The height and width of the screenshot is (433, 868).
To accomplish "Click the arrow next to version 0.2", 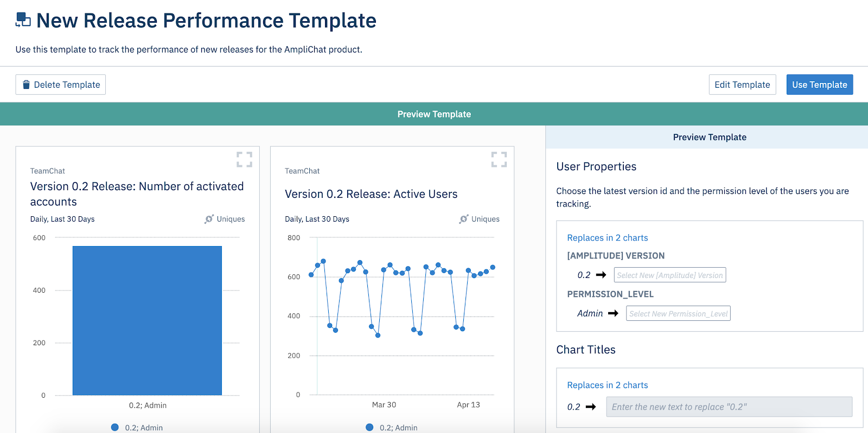I will pos(601,275).
